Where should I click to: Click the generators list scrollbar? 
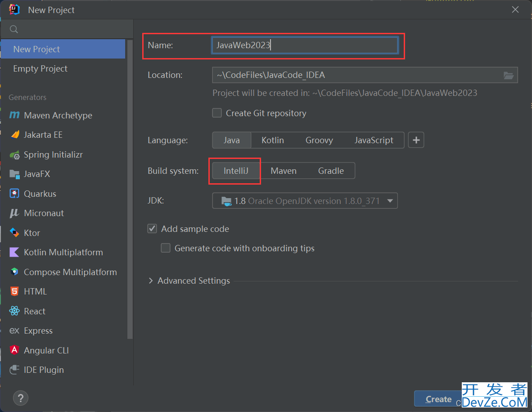tap(130, 189)
